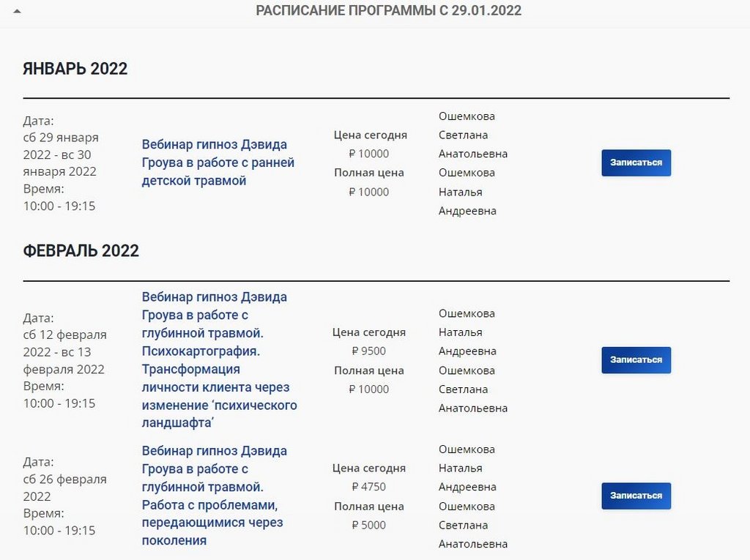This screenshot has width=750, height=560.
Task: Click Записаться for the February 26 webinar
Action: [x=636, y=496]
